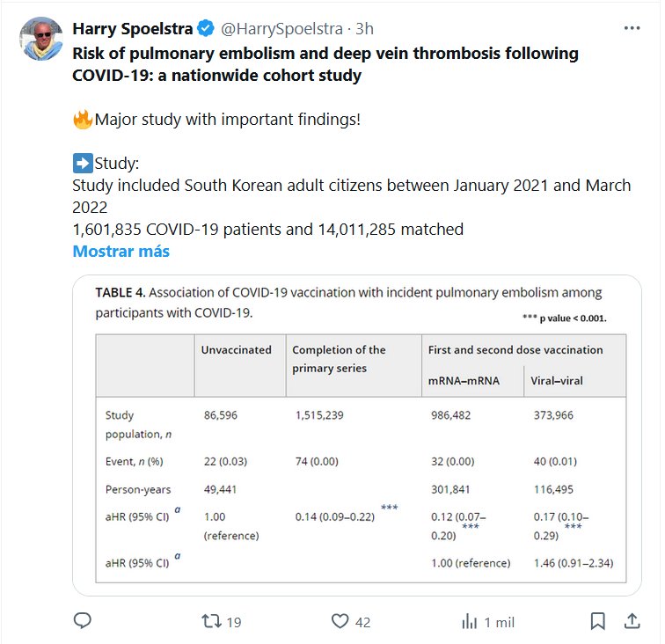Screen dimensions: 665x644
Task: Expand tweet with "Mostrar más"
Action: (121, 251)
